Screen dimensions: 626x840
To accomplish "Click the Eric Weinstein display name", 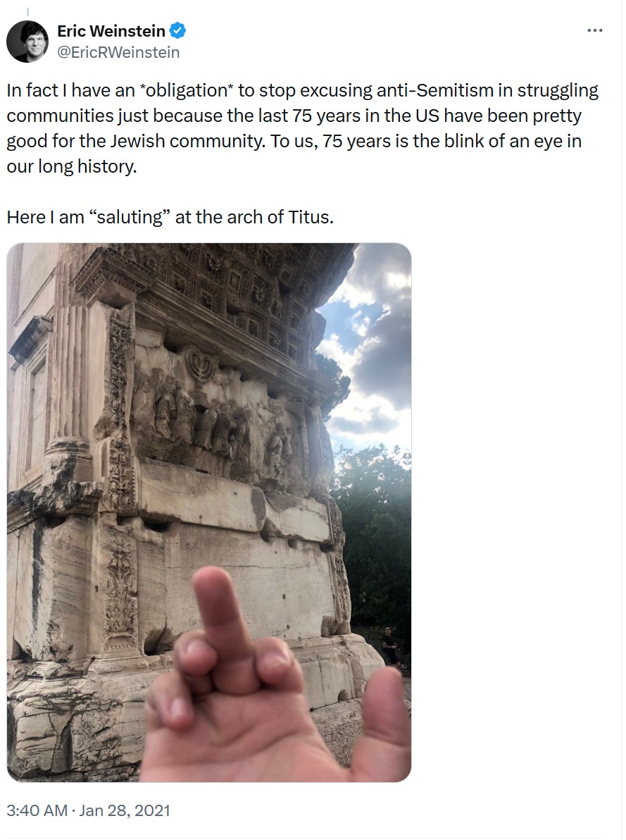I will click(111, 31).
